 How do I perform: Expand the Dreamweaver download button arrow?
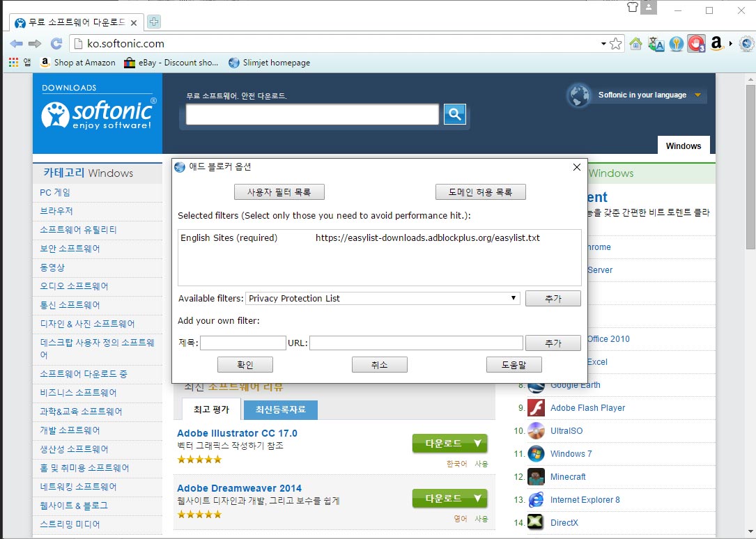pyautogui.click(x=477, y=498)
